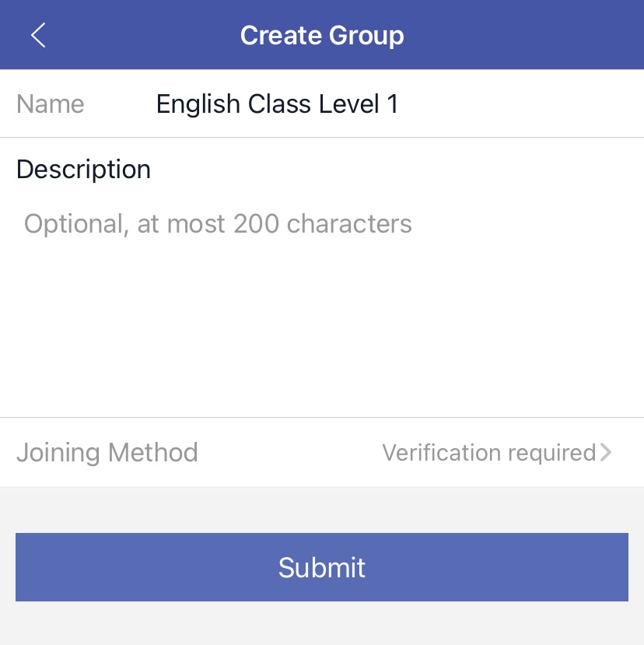Click the Create Group header title
Screen dimensions: 644x645
click(x=322, y=36)
